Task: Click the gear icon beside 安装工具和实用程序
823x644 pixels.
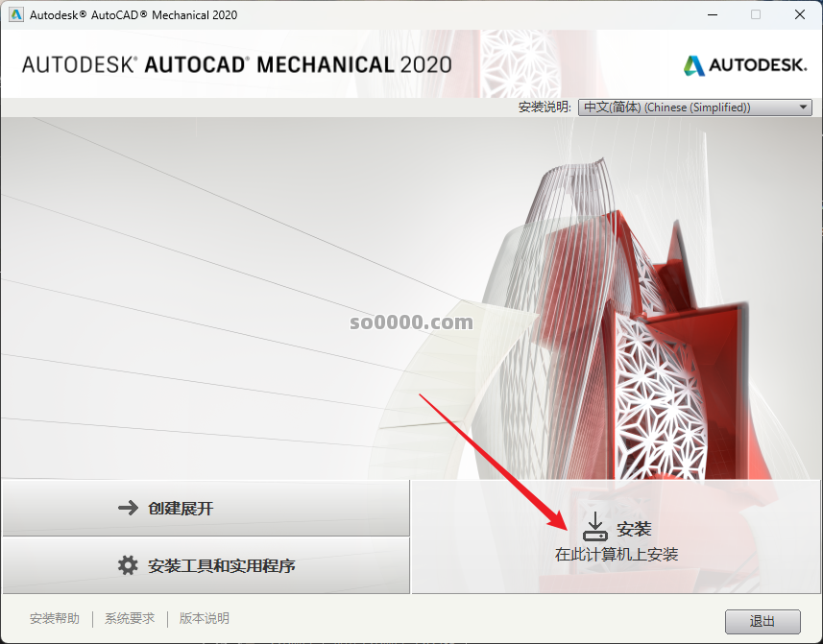Action: click(128, 565)
